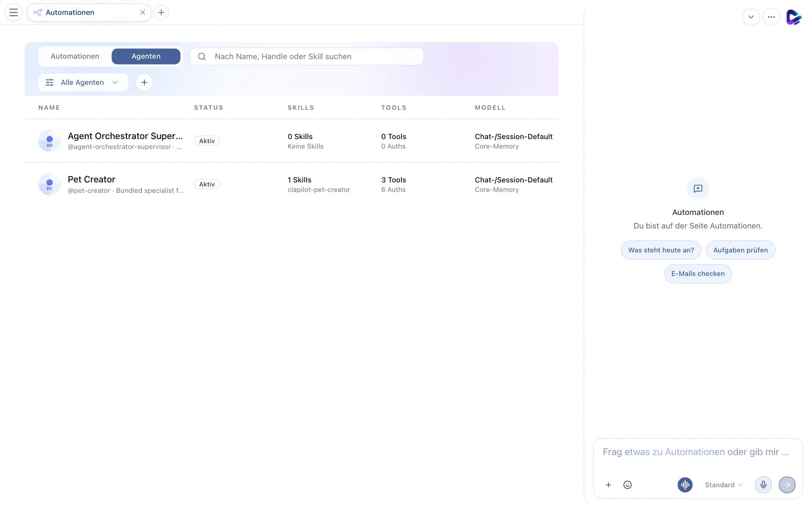
Task: Click Chat-/Session-Default model of Agent Orchestrator
Action: (x=513, y=136)
